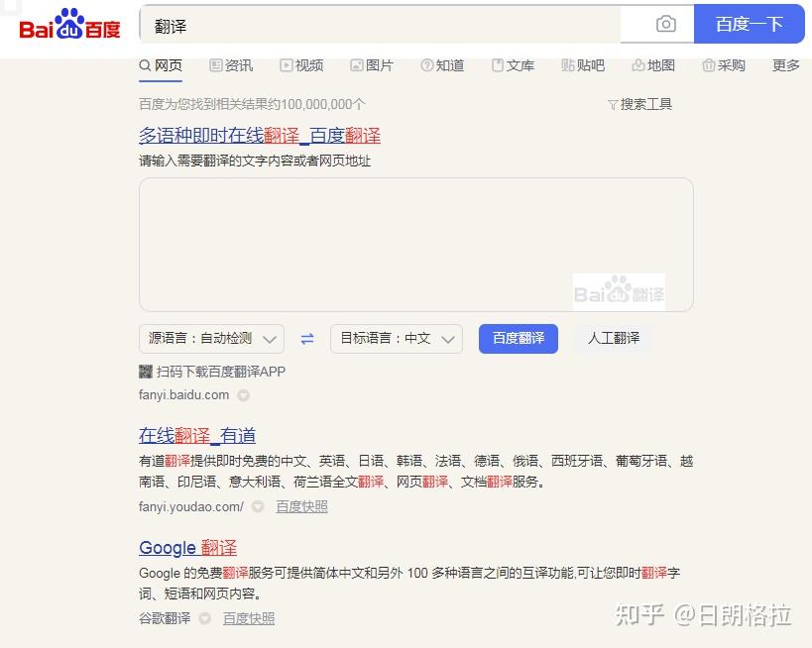Open Google 翻译 result link
The height and width of the screenshot is (648, 812).
pyautogui.click(x=188, y=548)
